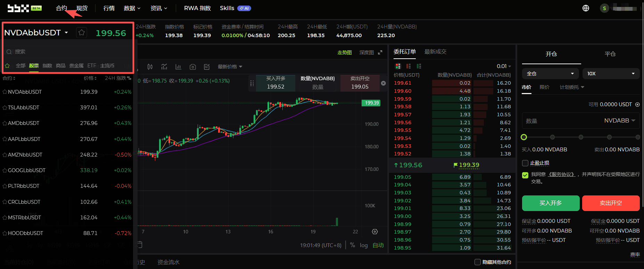This screenshot has width=644, height=269.
Task: Open the 10X leverage dropdown
Action: 611,74
